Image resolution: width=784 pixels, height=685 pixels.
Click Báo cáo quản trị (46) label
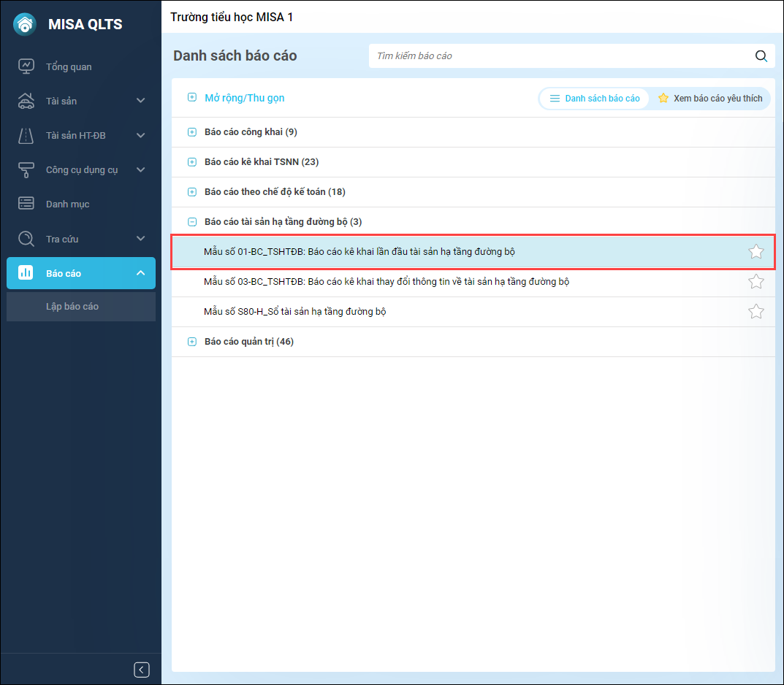[249, 342]
